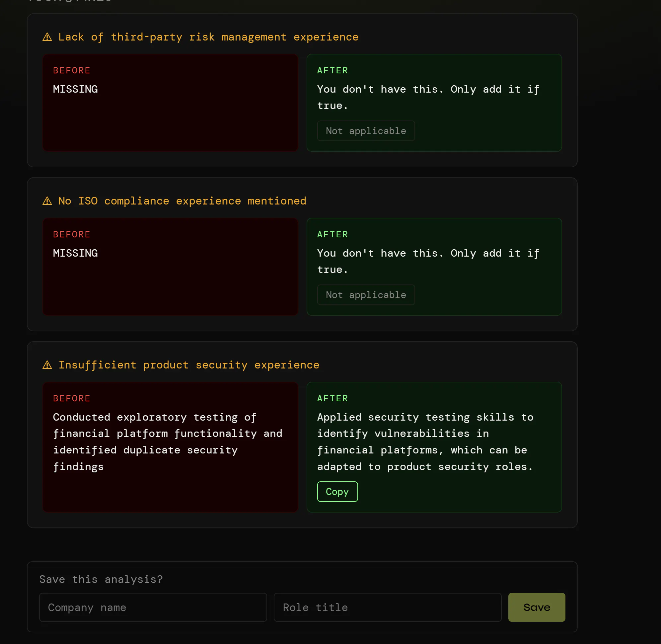Click MISSING text in third-party risk BEFORE box
The image size is (661, 644).
pyautogui.click(x=75, y=89)
